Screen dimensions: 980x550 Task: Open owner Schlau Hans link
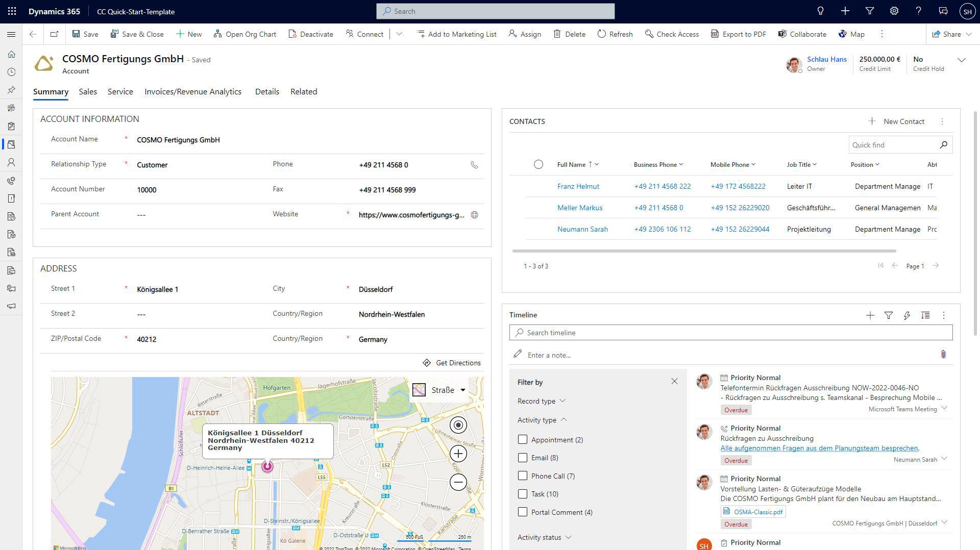(827, 59)
